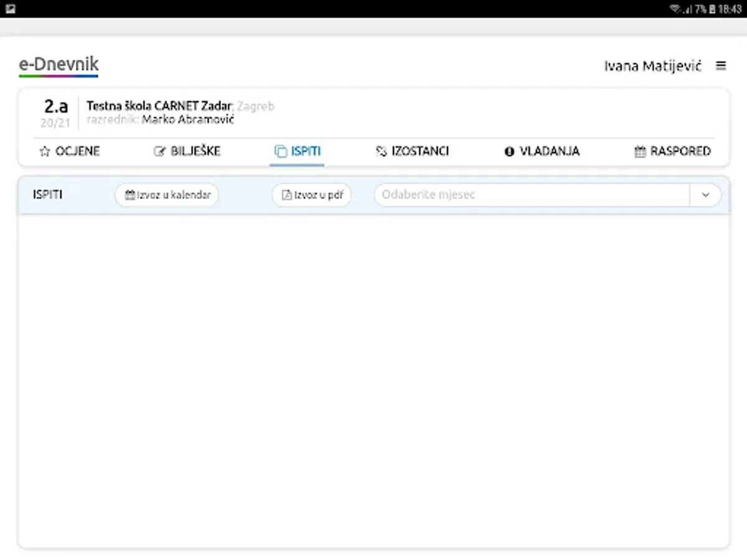Click the school year 20/21 label
Screen dimensions: 747x560
point(55,123)
